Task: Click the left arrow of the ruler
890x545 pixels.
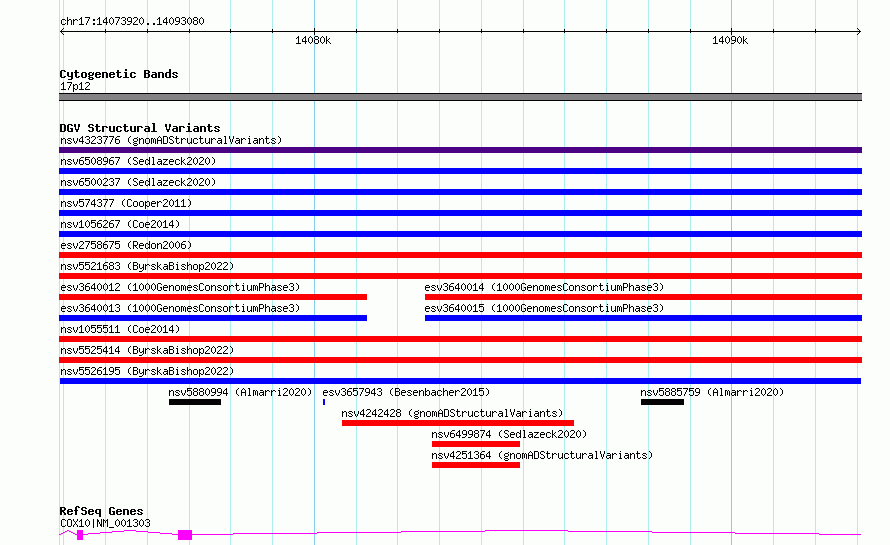Action: coord(62,31)
